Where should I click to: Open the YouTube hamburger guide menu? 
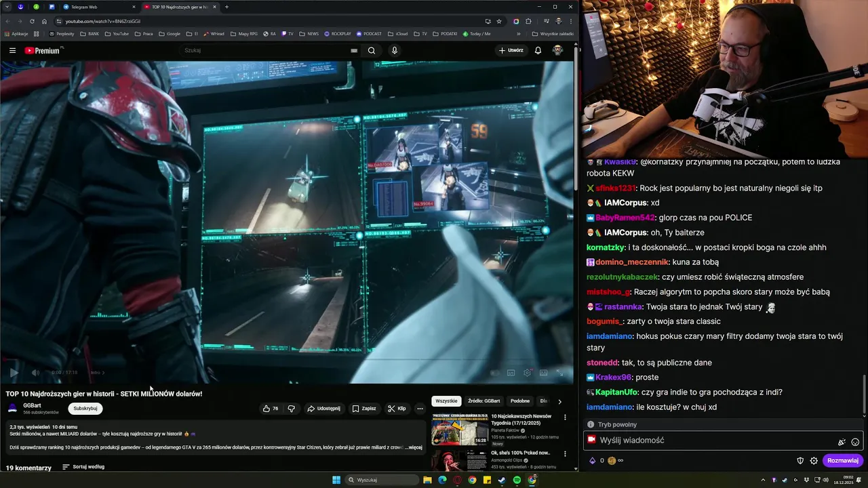click(12, 50)
